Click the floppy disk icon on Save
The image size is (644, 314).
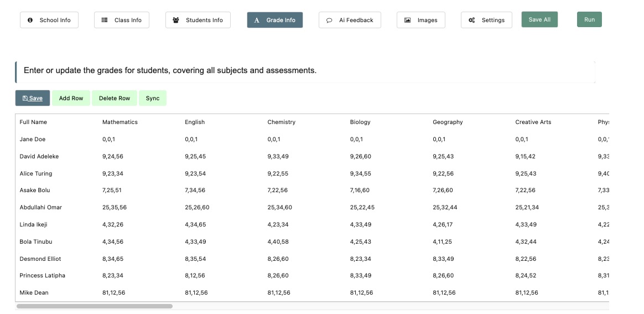tap(25, 99)
